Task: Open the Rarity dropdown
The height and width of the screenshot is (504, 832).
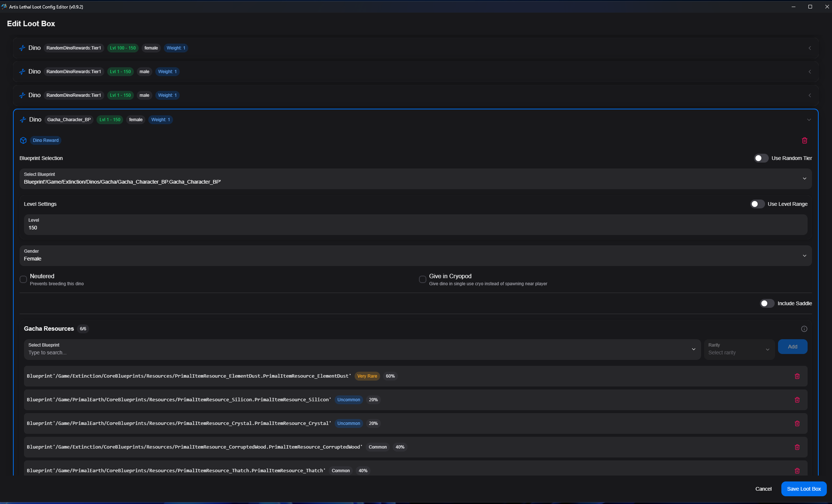Action: click(x=739, y=350)
